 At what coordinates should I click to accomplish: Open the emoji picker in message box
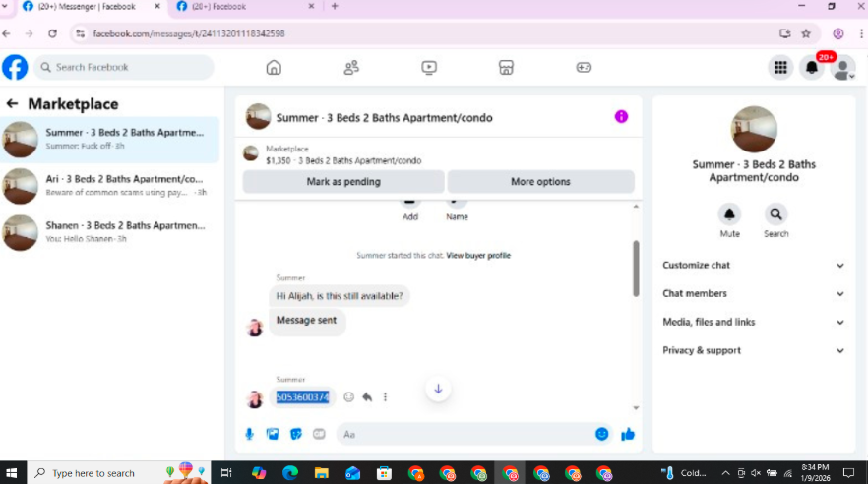[x=601, y=434]
